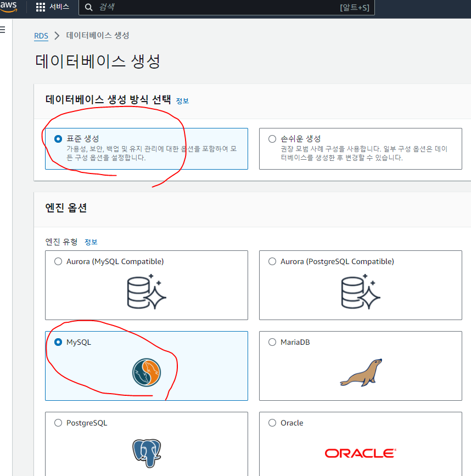Click the breadcrumb chevron separator
Screen dimensions: 471x476
57,36
